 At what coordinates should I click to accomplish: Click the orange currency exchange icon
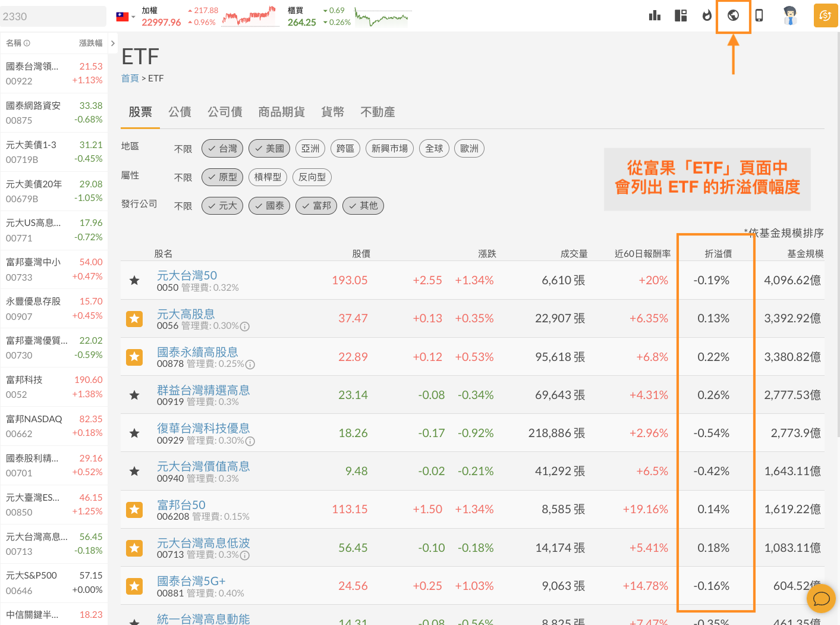[826, 16]
